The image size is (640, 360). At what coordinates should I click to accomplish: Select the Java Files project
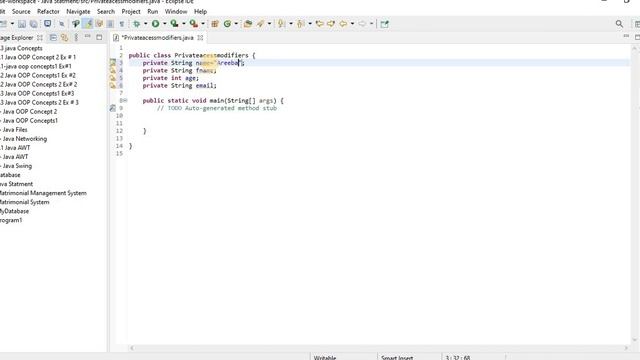[x=14, y=130]
